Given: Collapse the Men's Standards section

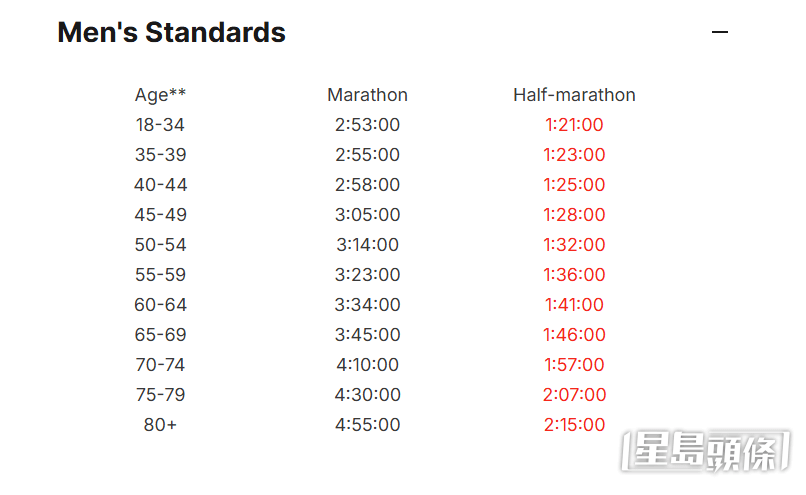Looking at the screenshot, I should pyautogui.click(x=720, y=32).
